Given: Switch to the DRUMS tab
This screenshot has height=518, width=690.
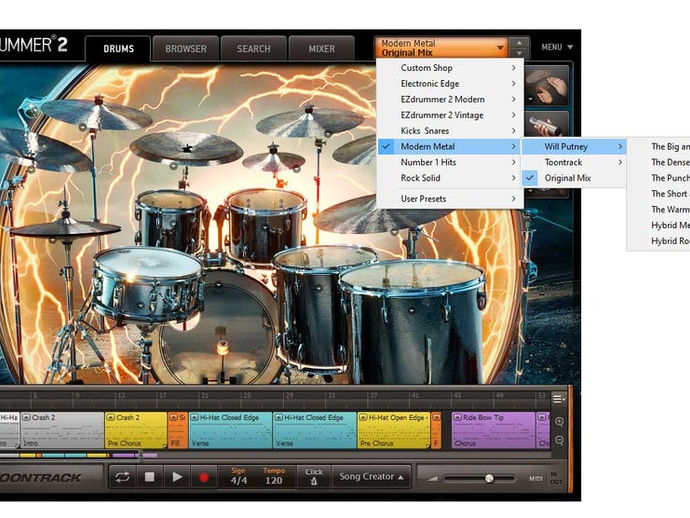Looking at the screenshot, I should coord(118,48).
